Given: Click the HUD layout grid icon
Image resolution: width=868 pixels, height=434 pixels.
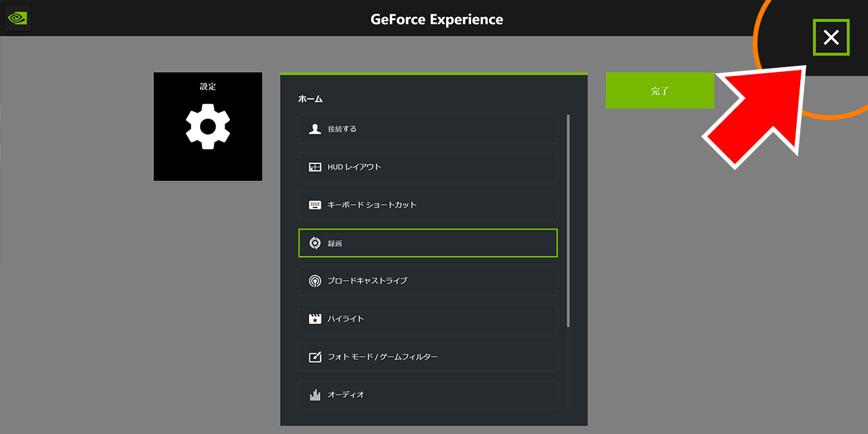Looking at the screenshot, I should click(315, 167).
